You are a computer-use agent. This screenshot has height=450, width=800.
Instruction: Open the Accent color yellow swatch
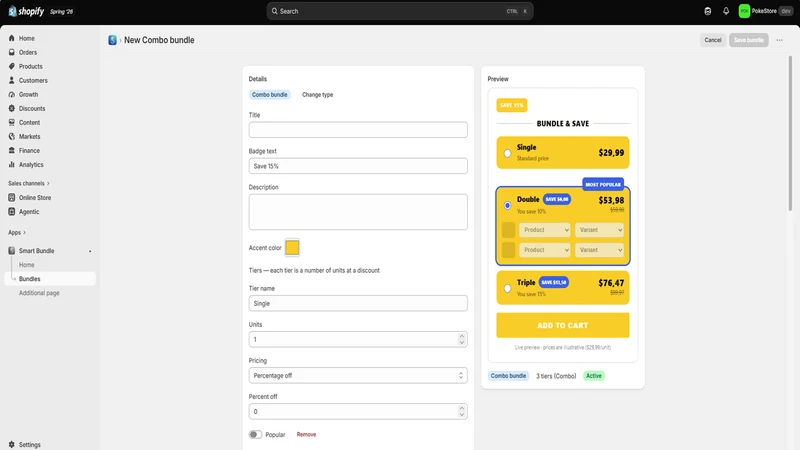coord(292,247)
